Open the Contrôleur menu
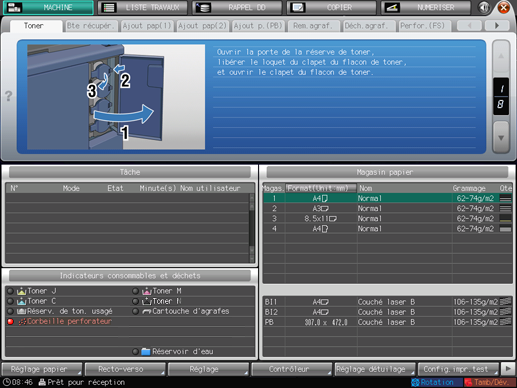517x388 pixels. point(292,369)
